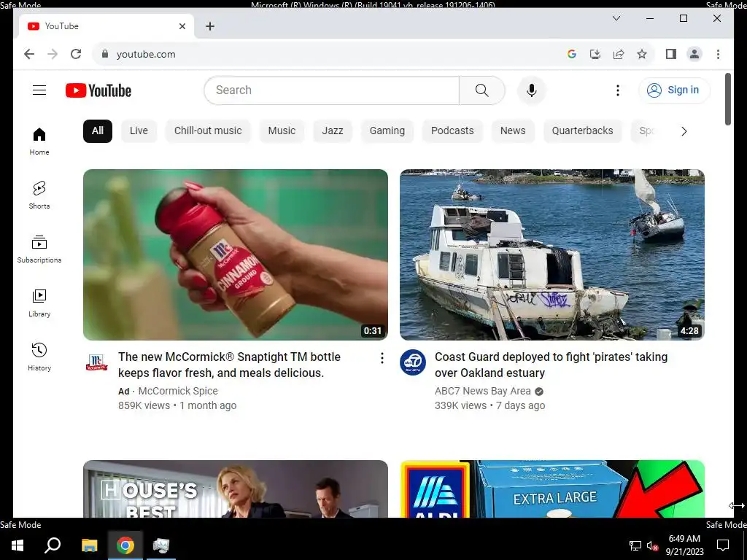This screenshot has width=747, height=560.
Task: Open ABC7 News Bay Area channel link
Action: click(483, 391)
